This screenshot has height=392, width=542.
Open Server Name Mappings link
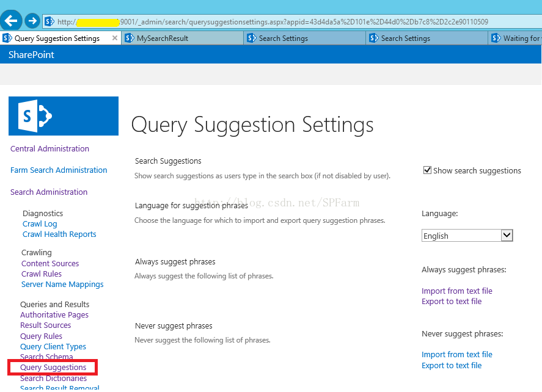(62, 285)
